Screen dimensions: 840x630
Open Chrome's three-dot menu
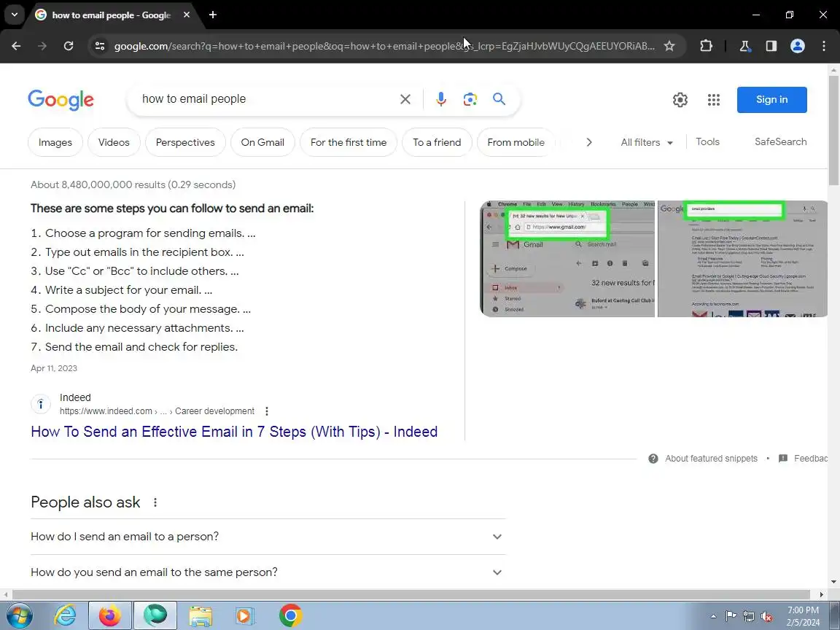pyautogui.click(x=824, y=46)
